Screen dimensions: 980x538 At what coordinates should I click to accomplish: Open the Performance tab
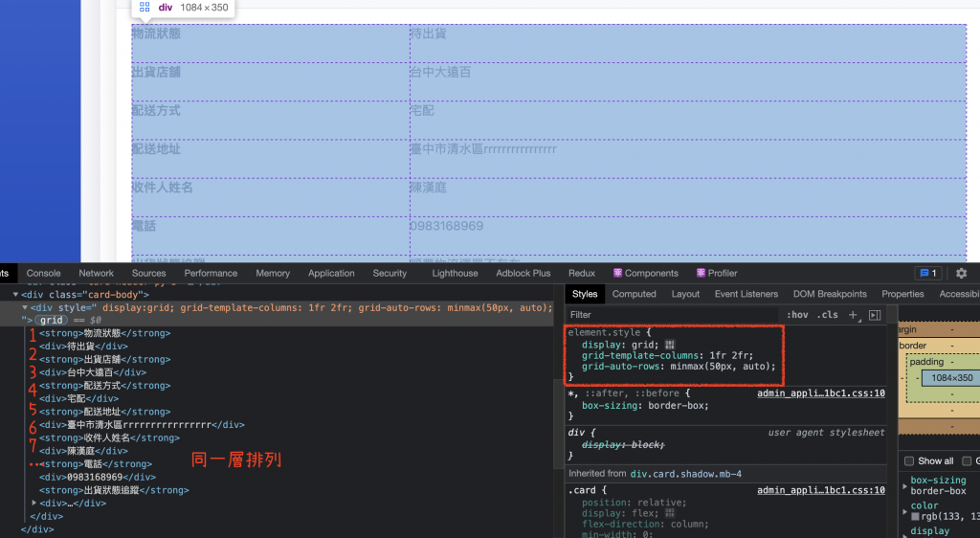tap(211, 273)
